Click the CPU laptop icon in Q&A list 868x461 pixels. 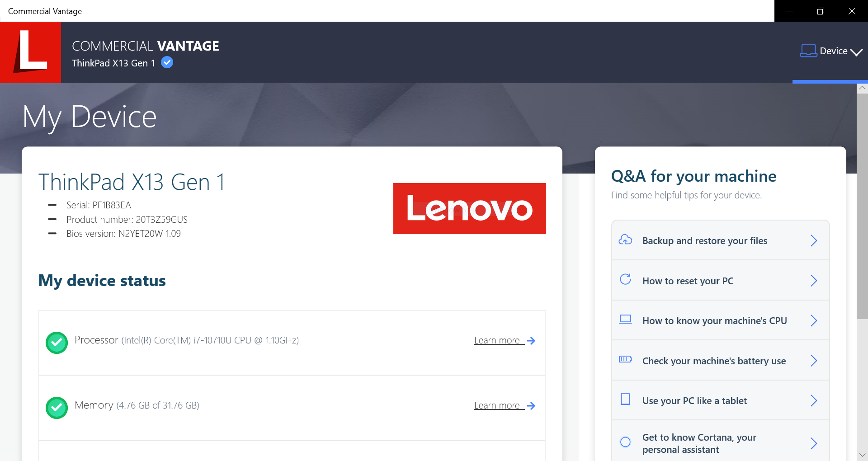click(x=626, y=320)
